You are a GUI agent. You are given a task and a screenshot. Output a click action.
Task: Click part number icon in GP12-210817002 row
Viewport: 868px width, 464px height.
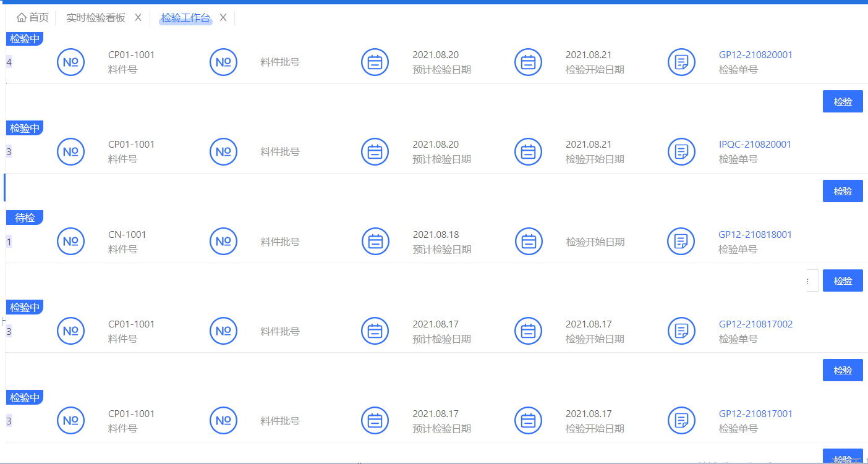71,331
